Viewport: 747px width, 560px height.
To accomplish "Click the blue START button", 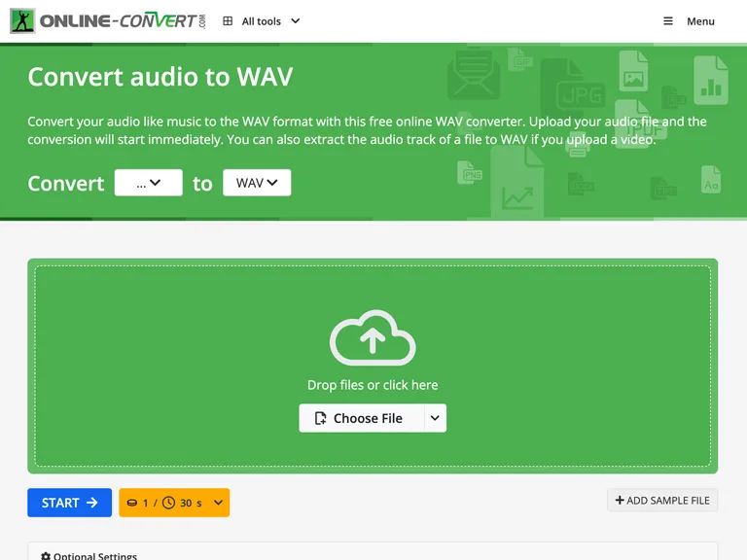I will click(70, 503).
